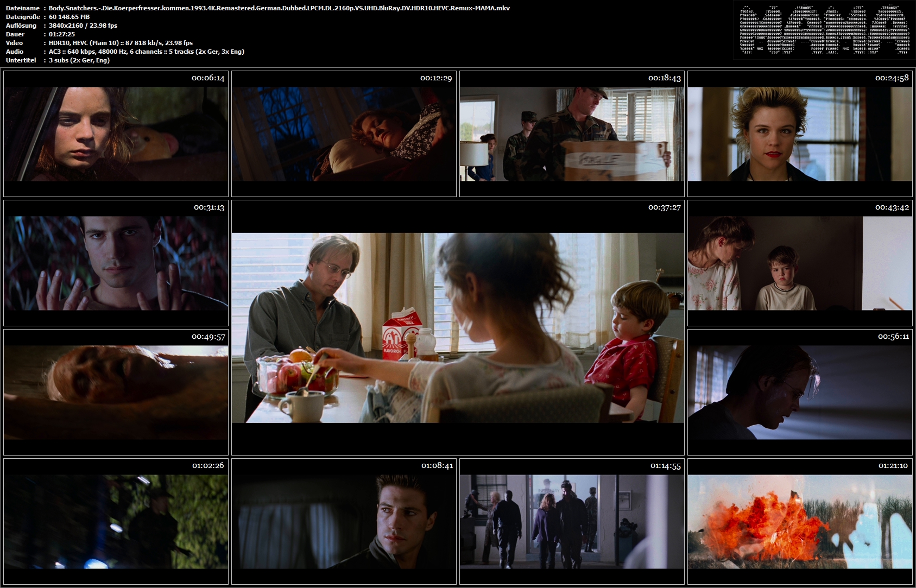Click the 'Auflösung' label
This screenshot has height=588, width=916.
[21, 26]
